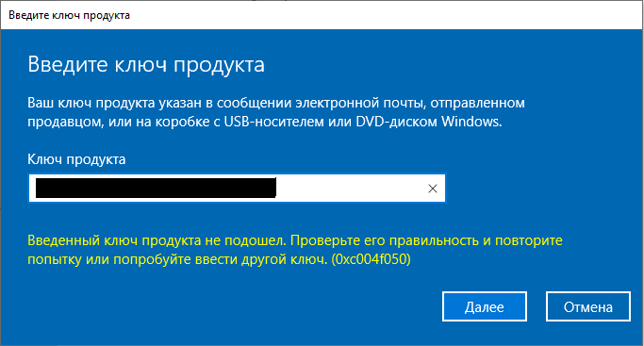Image resolution: width=644 pixels, height=346 pixels.
Task: Clear the product key with the X icon
Action: [x=433, y=189]
